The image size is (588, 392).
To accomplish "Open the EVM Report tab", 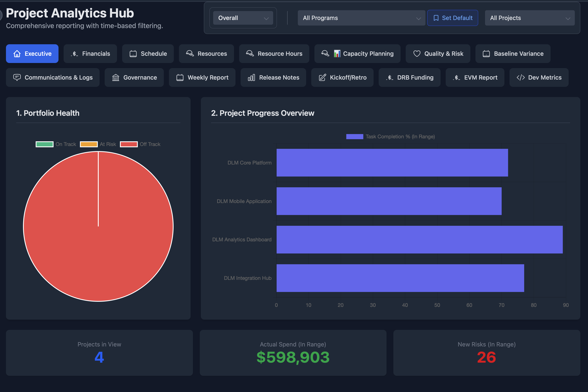I will coord(475,77).
